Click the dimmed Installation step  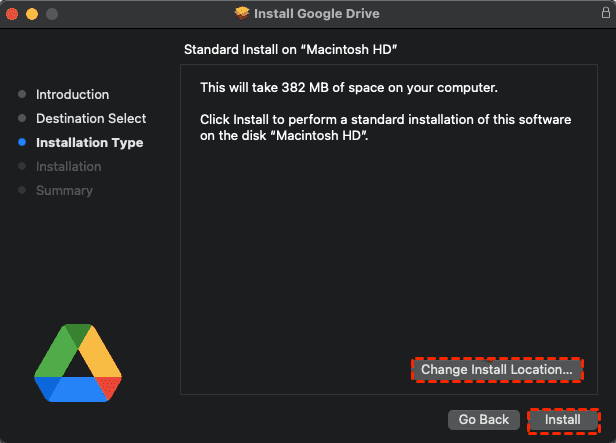coord(68,167)
